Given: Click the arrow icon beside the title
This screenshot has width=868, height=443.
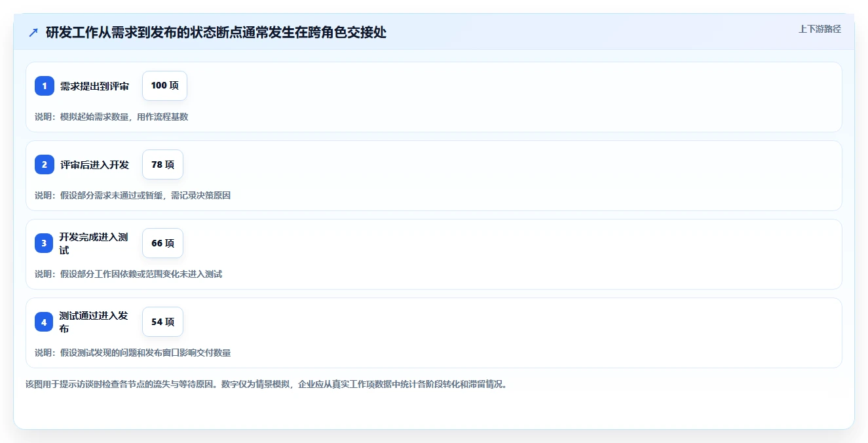Looking at the screenshot, I should [33, 33].
